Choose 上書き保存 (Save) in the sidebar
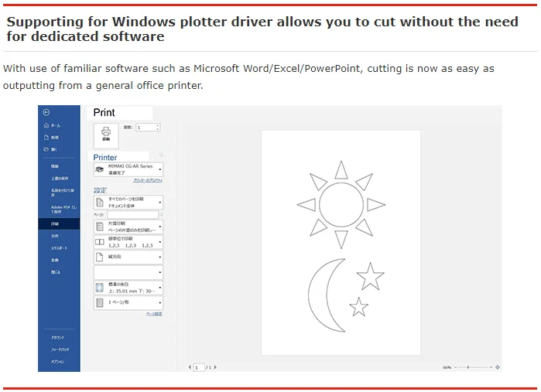The width and height of the screenshot is (541, 392). tap(60, 179)
